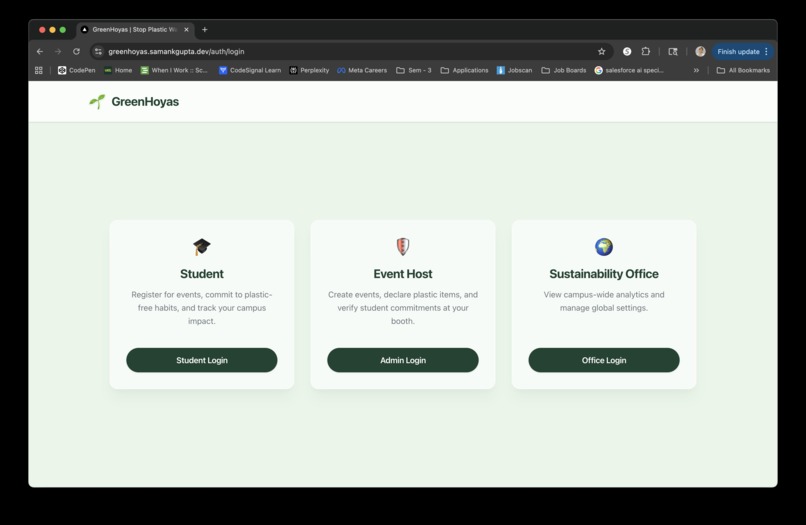Viewport: 806px width, 525px height.
Task: Click the globe Sustainability Office icon
Action: click(x=603, y=247)
